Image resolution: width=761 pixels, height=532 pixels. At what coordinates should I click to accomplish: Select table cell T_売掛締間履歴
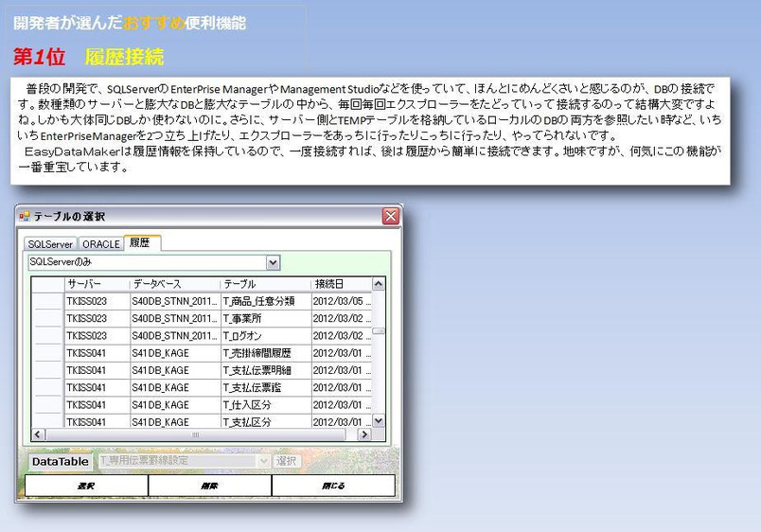266,353
